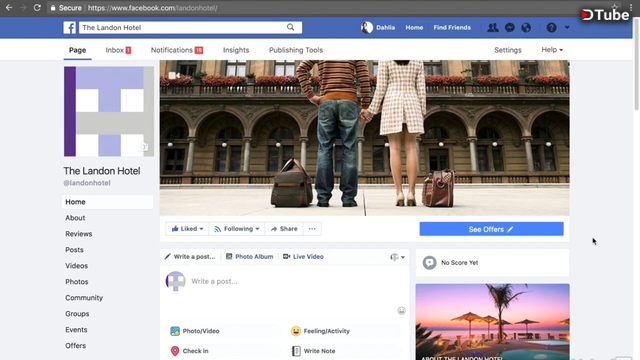
Task: Open the Help dropdown menu
Action: point(552,49)
